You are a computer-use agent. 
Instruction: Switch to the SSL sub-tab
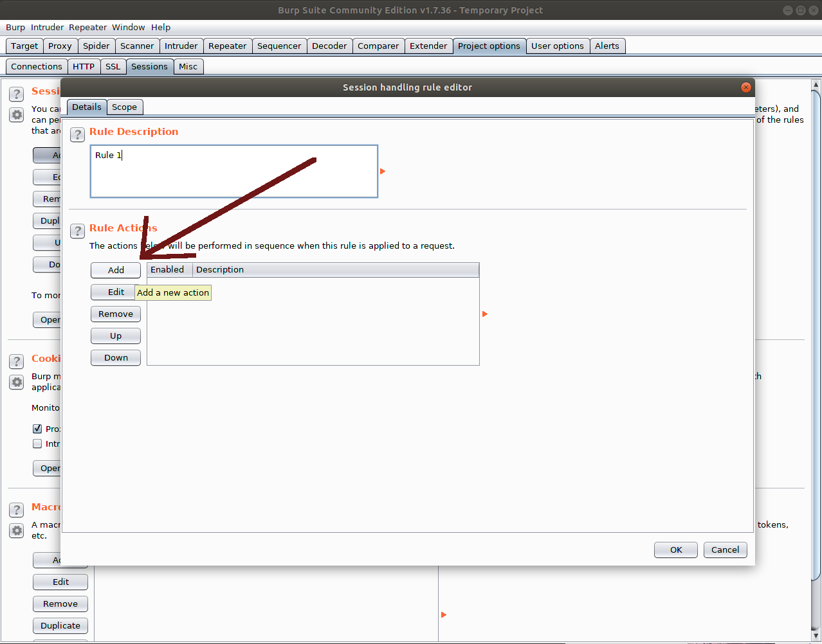tap(113, 67)
